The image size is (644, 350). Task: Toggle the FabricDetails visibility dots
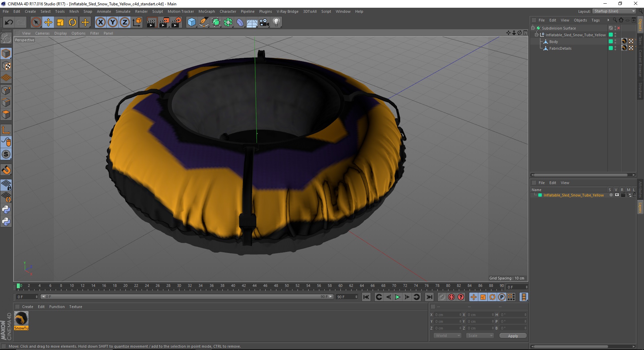[615, 48]
